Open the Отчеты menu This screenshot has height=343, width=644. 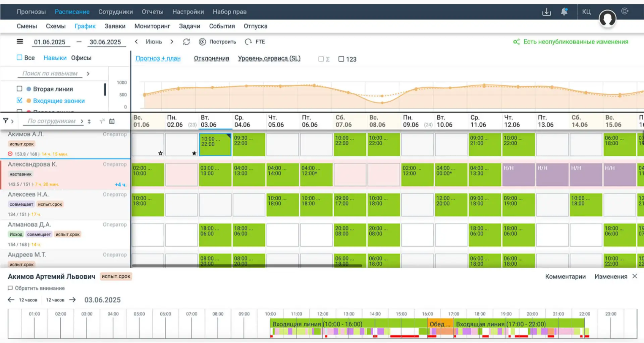click(x=153, y=12)
